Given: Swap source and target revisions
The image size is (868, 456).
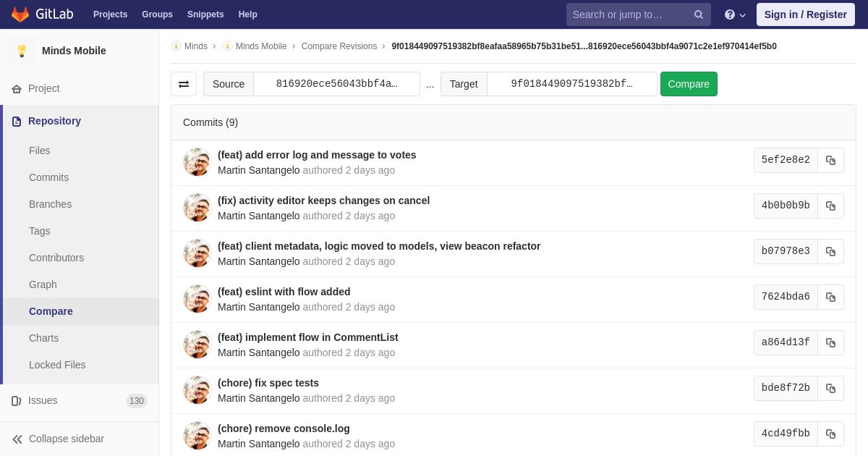Looking at the screenshot, I should tap(184, 84).
